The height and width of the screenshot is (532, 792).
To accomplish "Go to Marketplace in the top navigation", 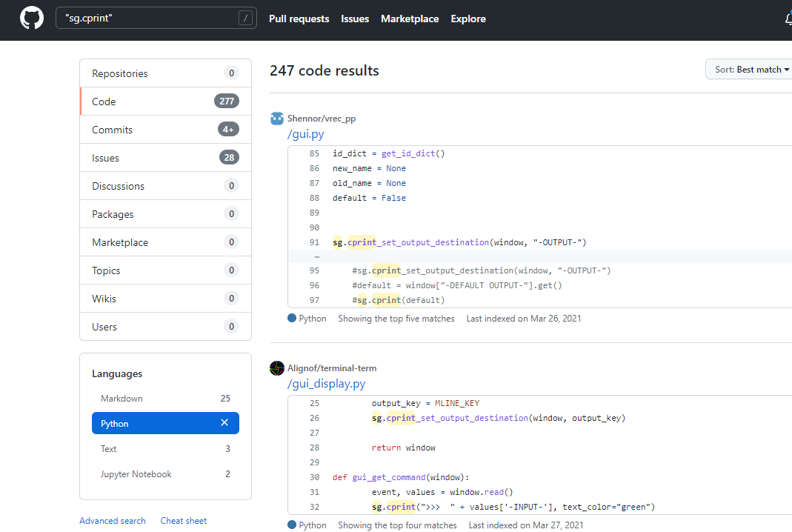I will [x=410, y=19].
